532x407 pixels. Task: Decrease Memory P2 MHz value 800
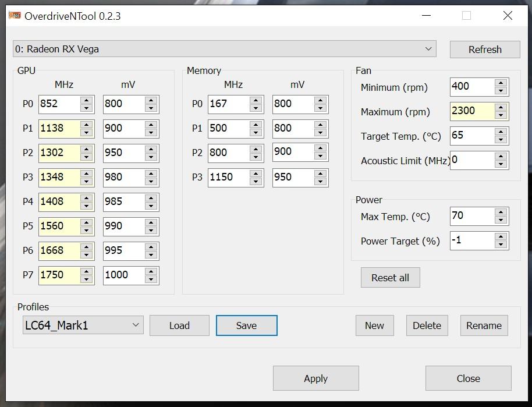pyautogui.click(x=256, y=157)
